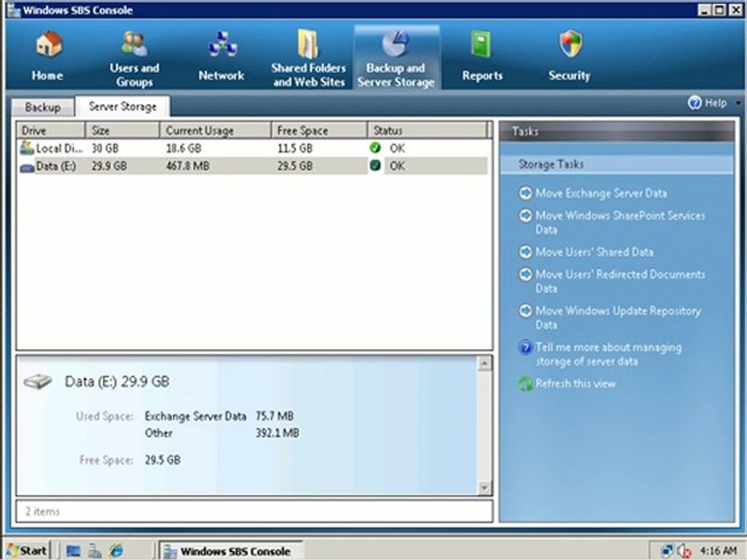Click details pane scroll up arrow

[x=484, y=364]
